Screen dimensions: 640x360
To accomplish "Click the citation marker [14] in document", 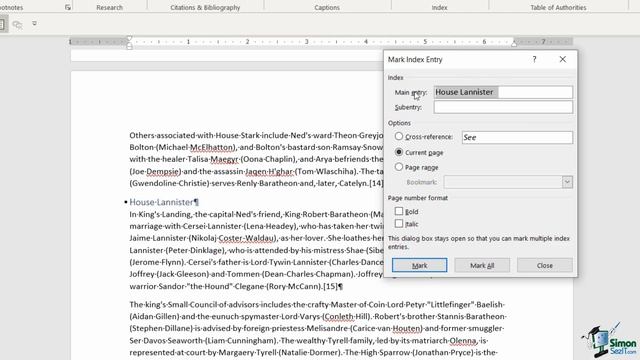I will pos(376,183).
